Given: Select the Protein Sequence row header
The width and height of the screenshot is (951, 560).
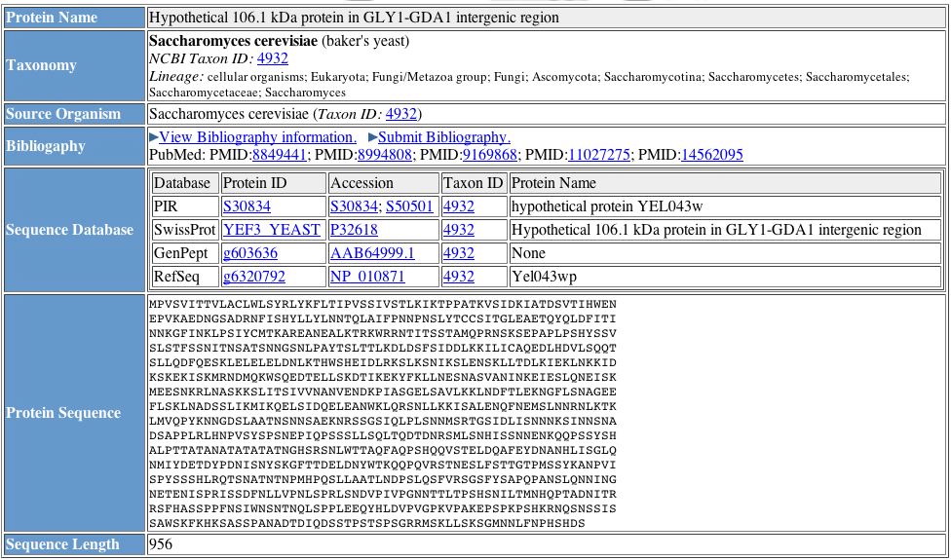Looking at the screenshot, I should point(74,413).
